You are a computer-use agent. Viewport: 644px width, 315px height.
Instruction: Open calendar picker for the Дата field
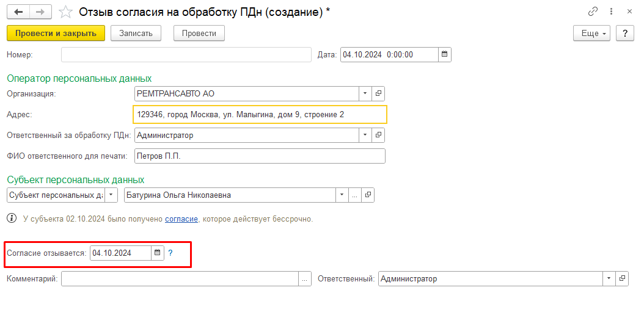tap(445, 54)
